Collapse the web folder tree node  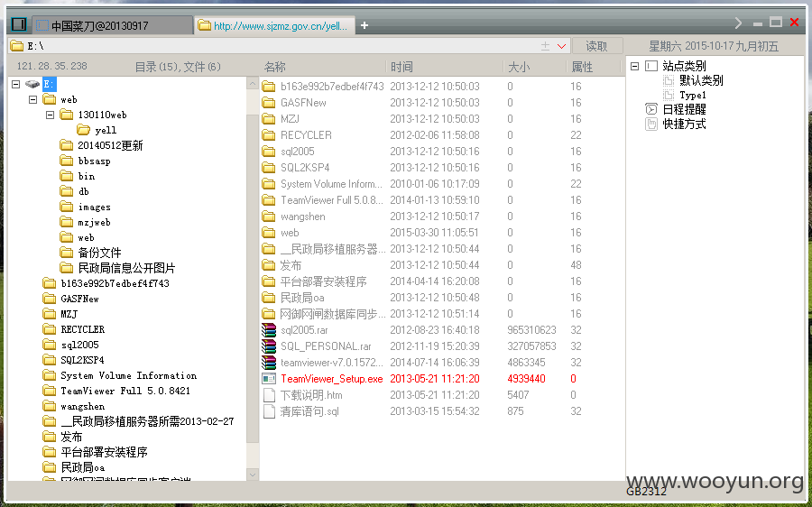click(x=33, y=99)
